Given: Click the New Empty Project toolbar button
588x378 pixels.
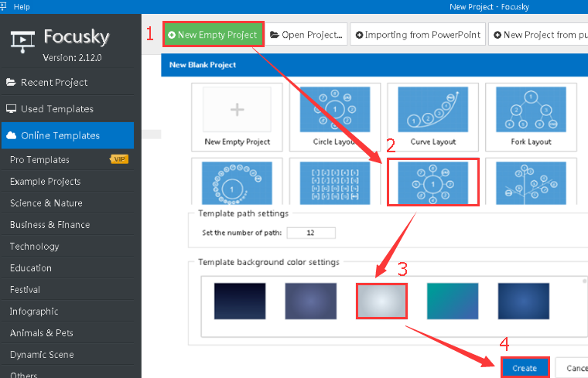Looking at the screenshot, I should (214, 35).
